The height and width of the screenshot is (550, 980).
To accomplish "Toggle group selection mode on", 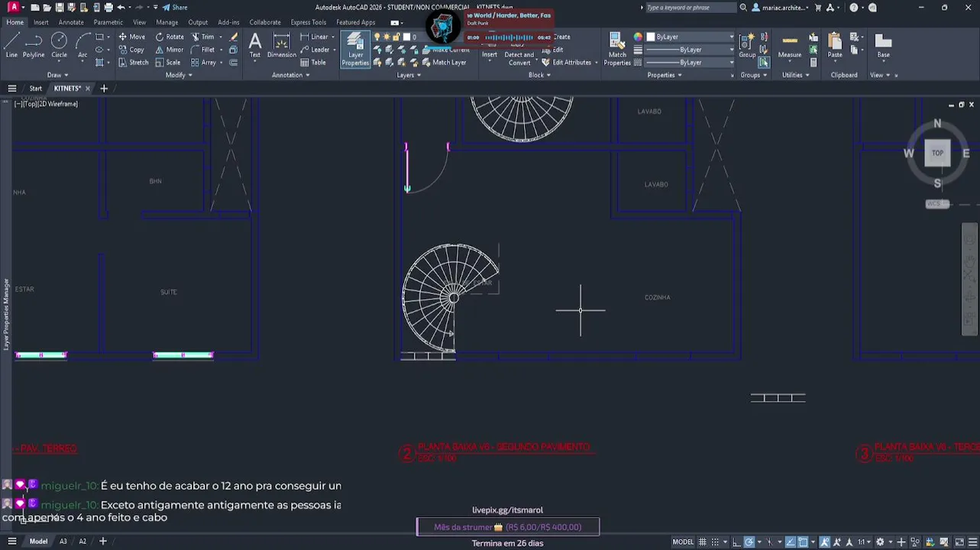I will 764,62.
